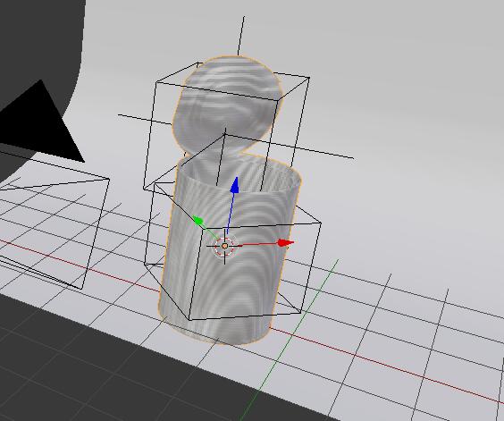Viewport: 504px width, 421px height.
Task: Click the green Y-axis gizmo arrow
Action: tap(198, 221)
